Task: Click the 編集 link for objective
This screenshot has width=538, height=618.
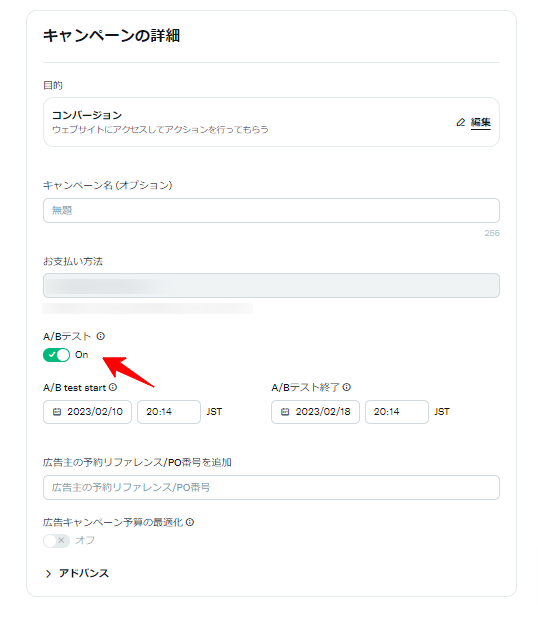Action: click(x=480, y=123)
